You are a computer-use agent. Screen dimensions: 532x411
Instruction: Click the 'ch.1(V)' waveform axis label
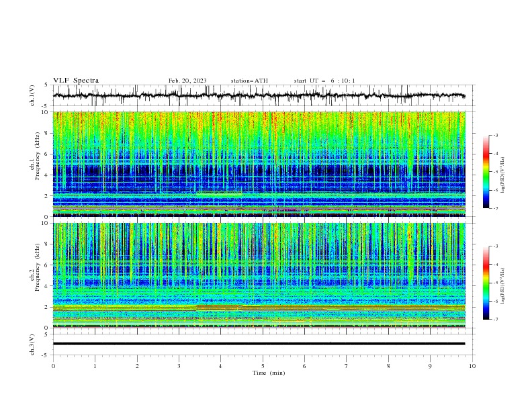[32, 95]
